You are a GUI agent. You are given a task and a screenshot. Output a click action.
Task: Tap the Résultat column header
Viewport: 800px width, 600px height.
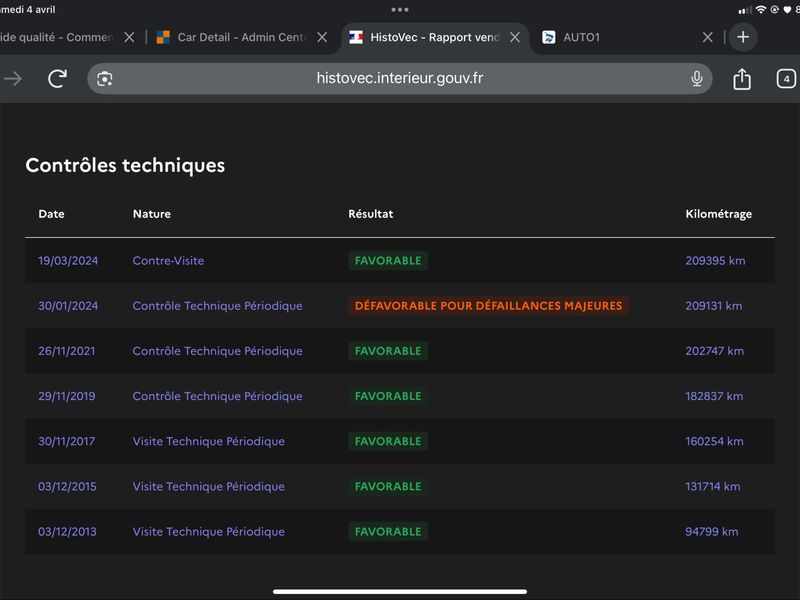click(x=370, y=214)
